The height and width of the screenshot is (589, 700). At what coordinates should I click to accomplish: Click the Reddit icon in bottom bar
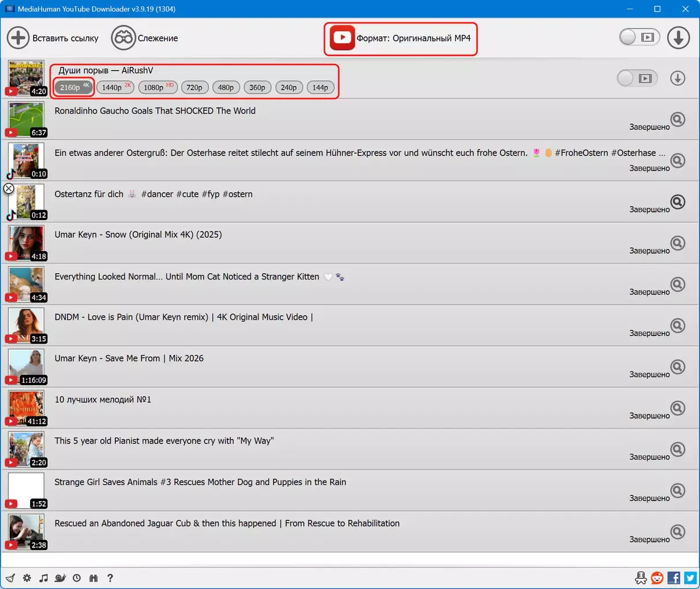(657, 578)
